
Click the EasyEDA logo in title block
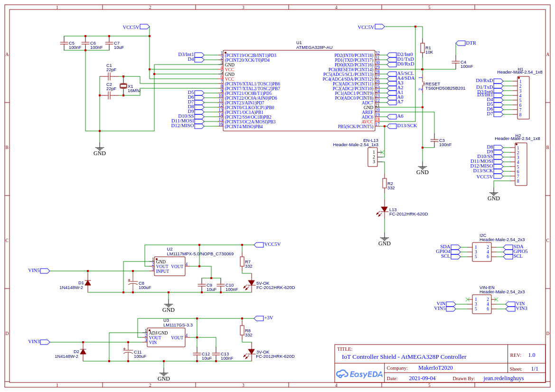[359, 374]
